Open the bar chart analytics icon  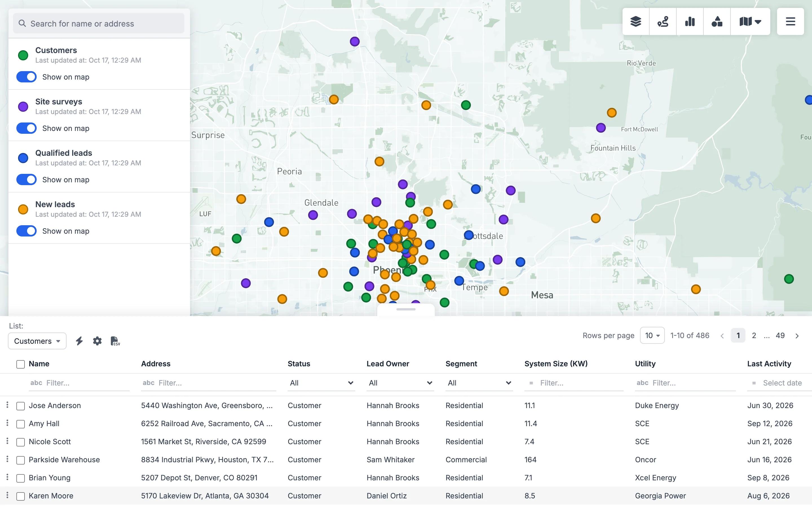tap(690, 22)
